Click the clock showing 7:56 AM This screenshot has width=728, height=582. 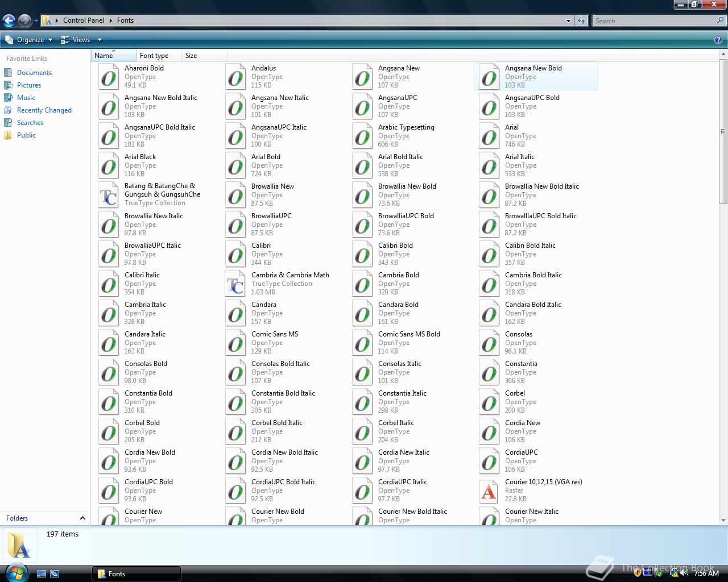coord(706,573)
